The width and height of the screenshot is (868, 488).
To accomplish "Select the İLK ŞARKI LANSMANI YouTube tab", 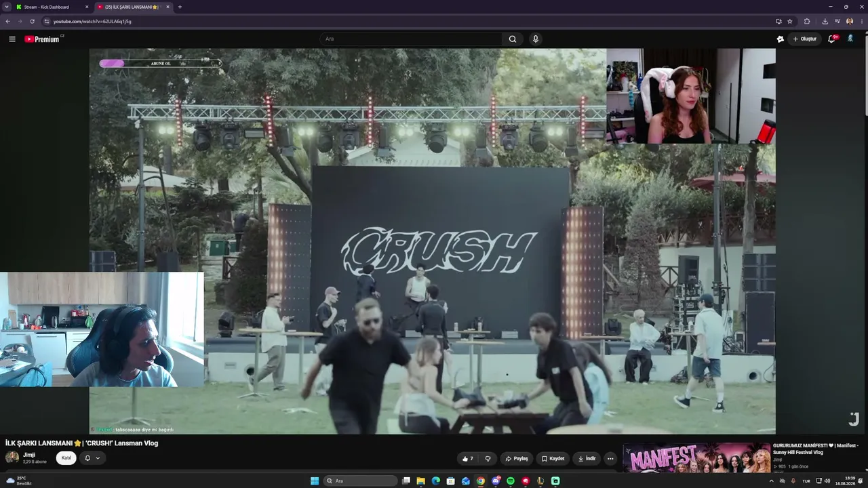I will [134, 7].
